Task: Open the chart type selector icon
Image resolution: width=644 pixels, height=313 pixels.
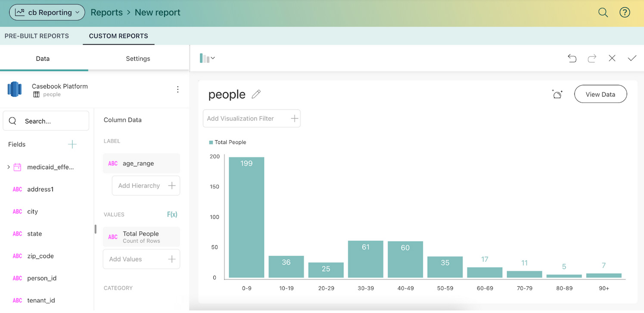Action: click(204, 58)
